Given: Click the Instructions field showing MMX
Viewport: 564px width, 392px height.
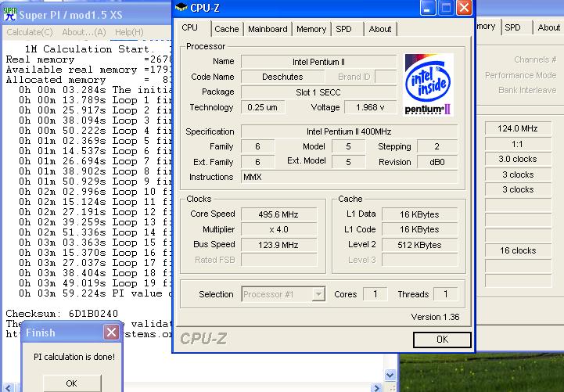Looking at the screenshot, I should (349, 177).
